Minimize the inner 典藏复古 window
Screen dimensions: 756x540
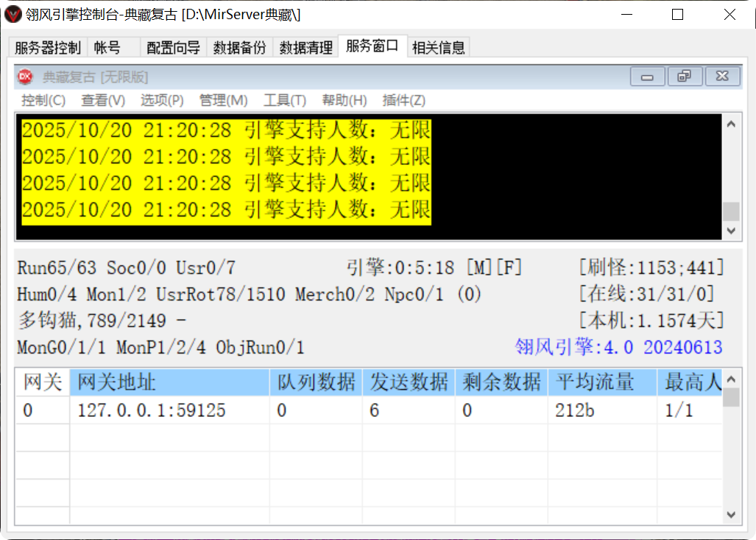click(646, 76)
